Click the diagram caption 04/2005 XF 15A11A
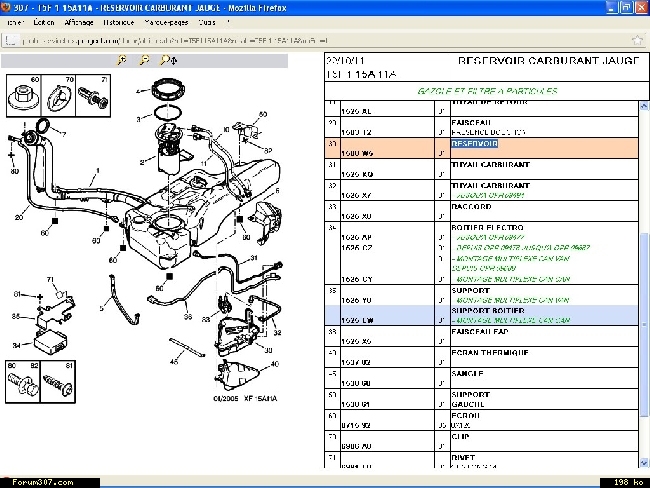 [x=245, y=398]
